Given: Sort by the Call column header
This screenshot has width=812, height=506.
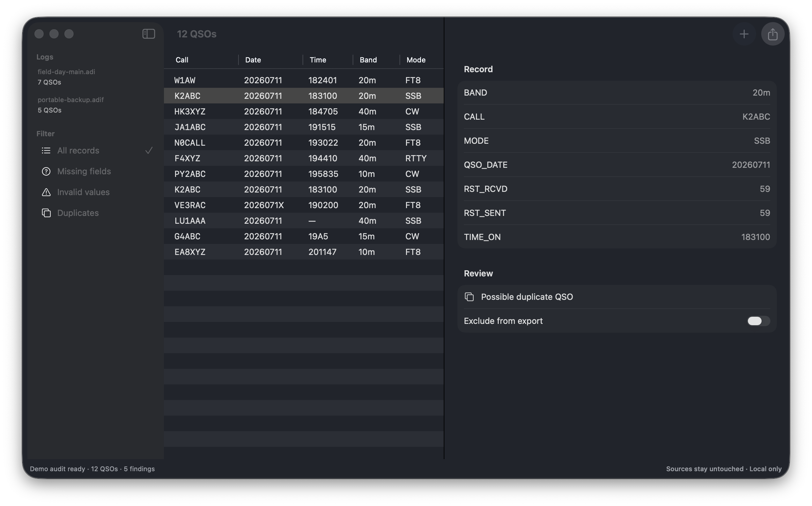Looking at the screenshot, I should pyautogui.click(x=182, y=60).
